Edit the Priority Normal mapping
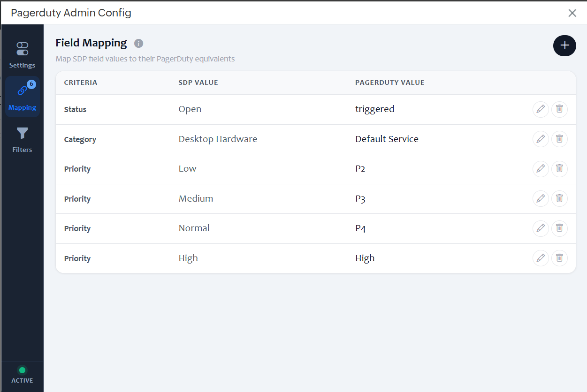Image resolution: width=587 pixels, height=392 pixels. [x=541, y=228]
